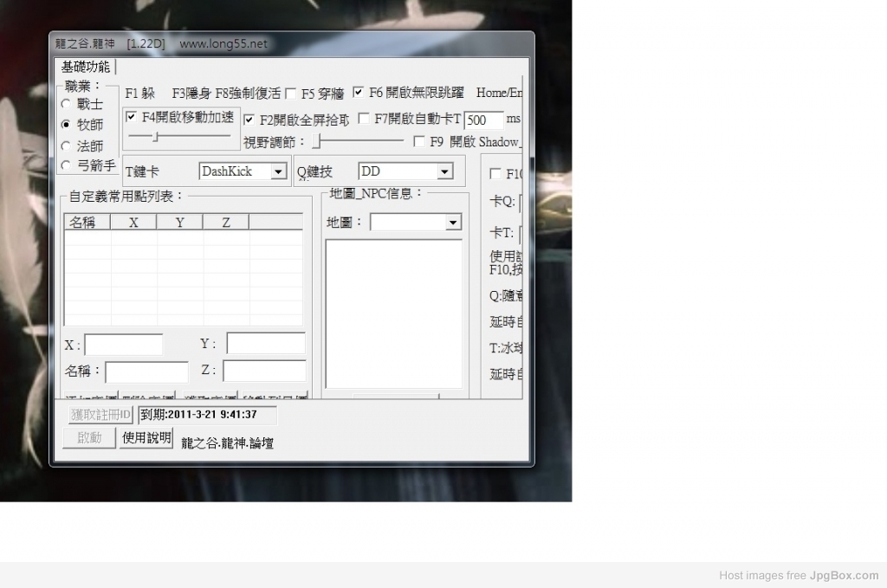The image size is (887, 588).
Task: Click the 500 ms delay input field
Action: pyautogui.click(x=483, y=120)
